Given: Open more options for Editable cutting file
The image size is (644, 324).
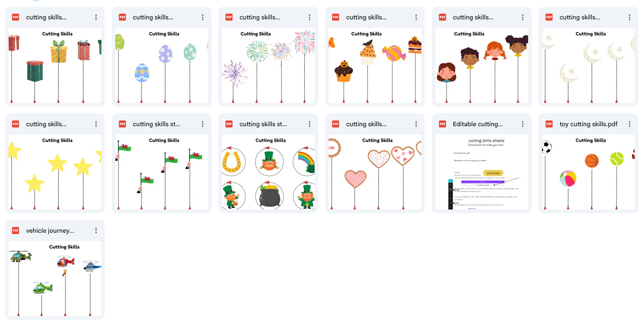Looking at the screenshot, I should [x=523, y=124].
